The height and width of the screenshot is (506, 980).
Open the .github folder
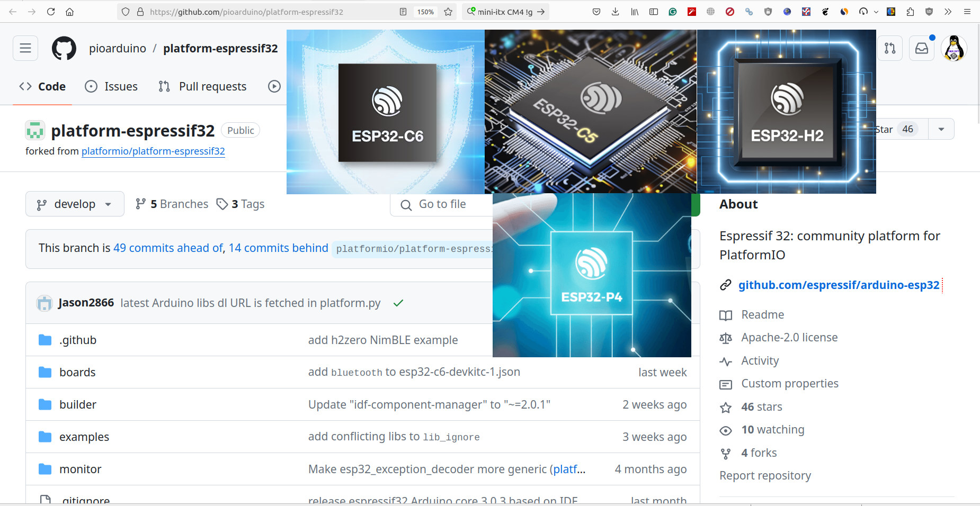(x=78, y=340)
